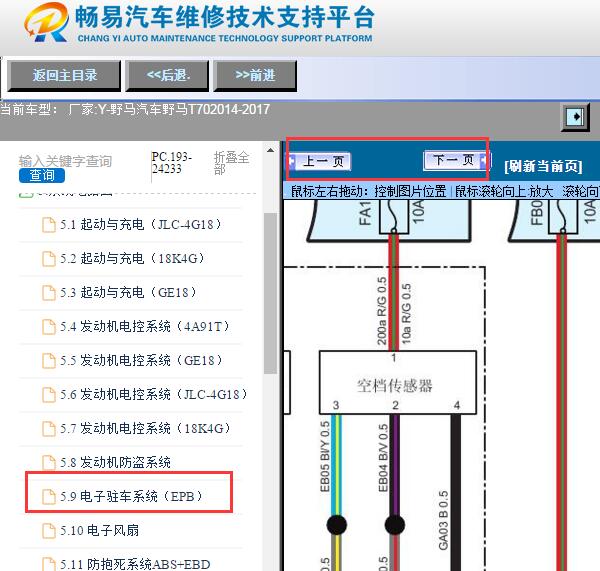Image resolution: width=600 pixels, height=571 pixels.
Task: Click document icon beside 5.9 entry
Action: (x=49, y=497)
